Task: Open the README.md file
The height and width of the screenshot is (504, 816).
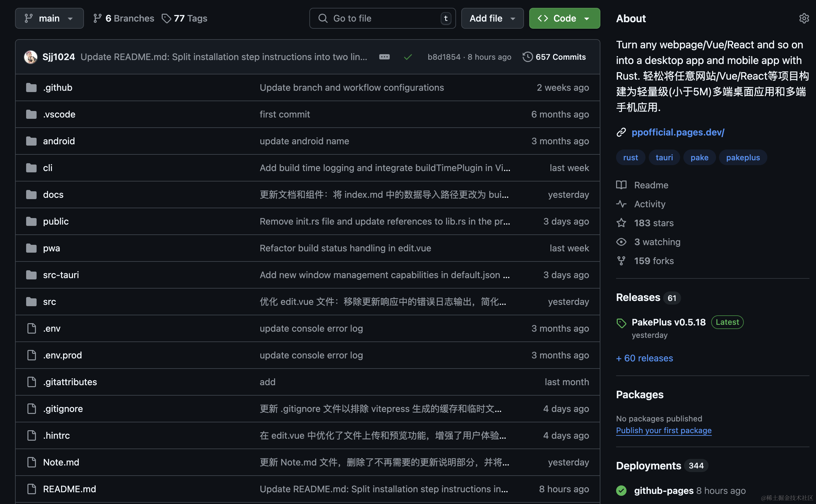Action: (x=69, y=489)
